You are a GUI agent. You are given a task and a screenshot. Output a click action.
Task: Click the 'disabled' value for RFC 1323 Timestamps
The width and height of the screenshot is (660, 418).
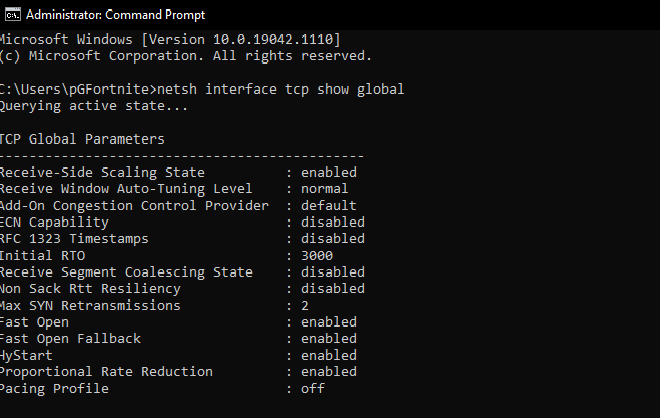(332, 239)
